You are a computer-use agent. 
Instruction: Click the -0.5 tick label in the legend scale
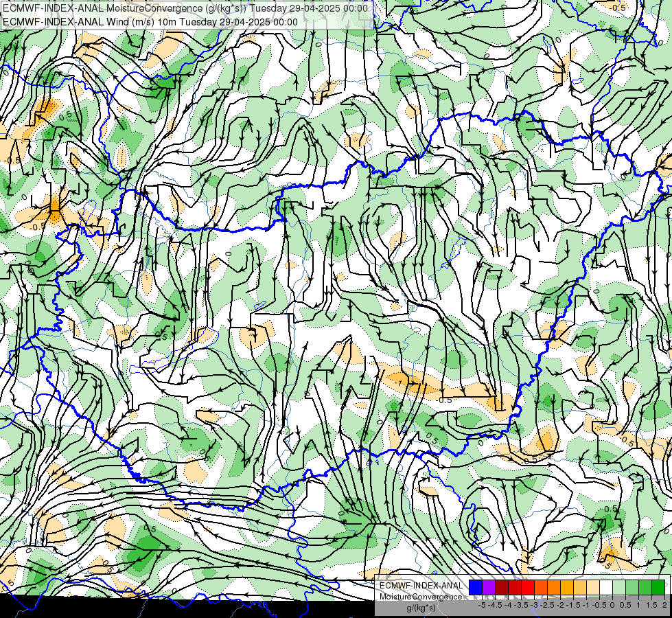[599, 605]
